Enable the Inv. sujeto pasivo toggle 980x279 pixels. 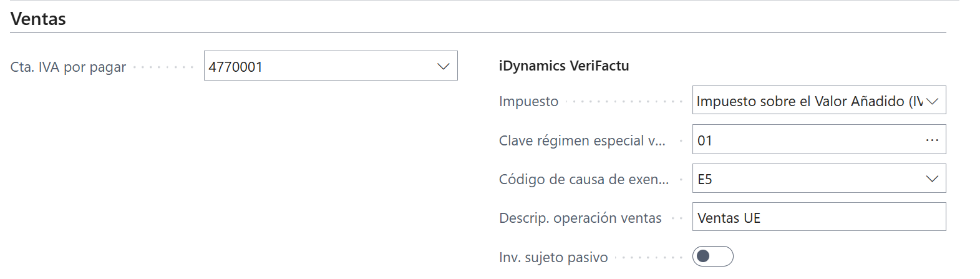[712, 257]
